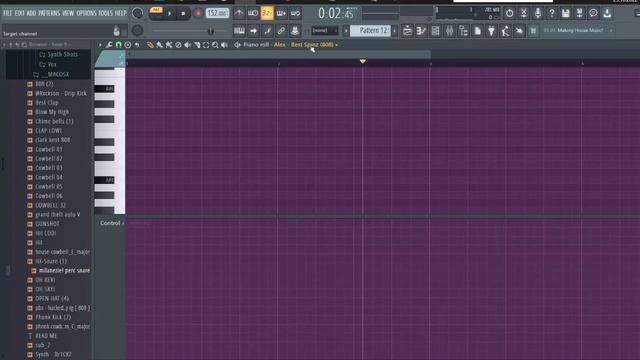
Task: Click the arrow left of Pattern 12
Action: pos(346,31)
